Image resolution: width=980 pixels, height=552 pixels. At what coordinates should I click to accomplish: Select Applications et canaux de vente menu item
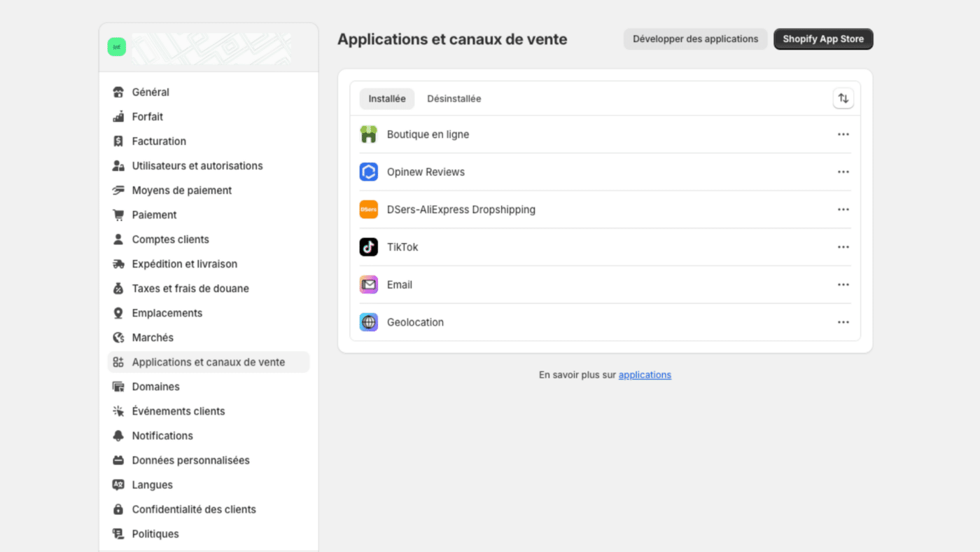tap(209, 362)
